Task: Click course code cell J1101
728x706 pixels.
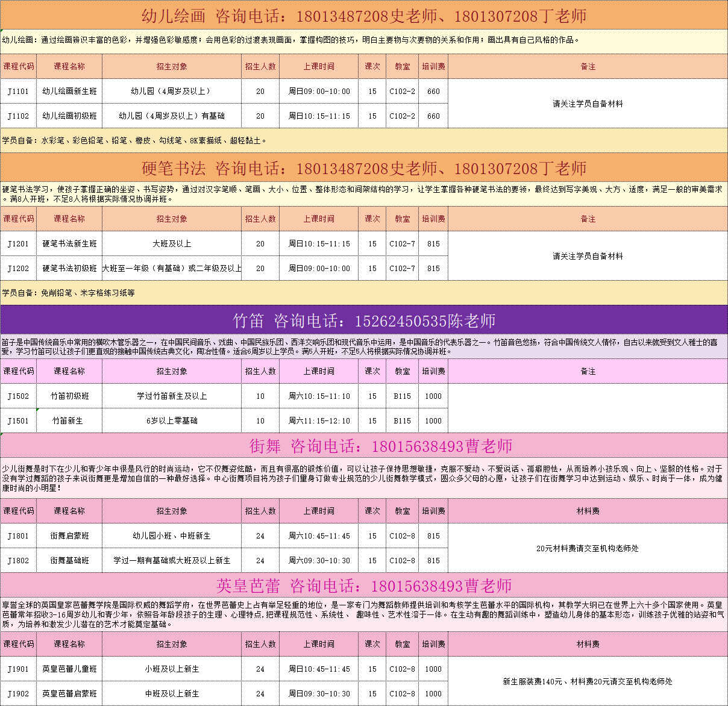Action: [18, 92]
